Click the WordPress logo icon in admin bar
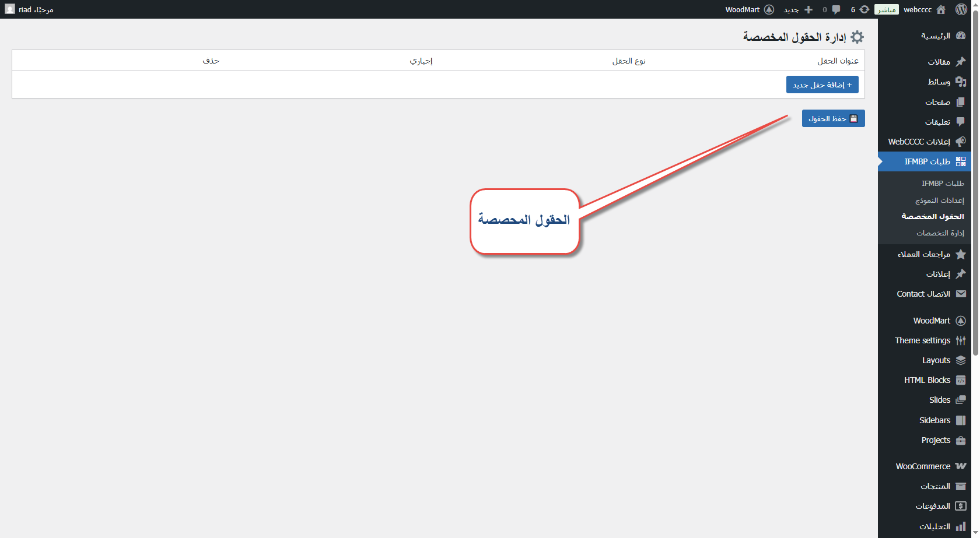The height and width of the screenshot is (538, 980). [x=961, y=9]
